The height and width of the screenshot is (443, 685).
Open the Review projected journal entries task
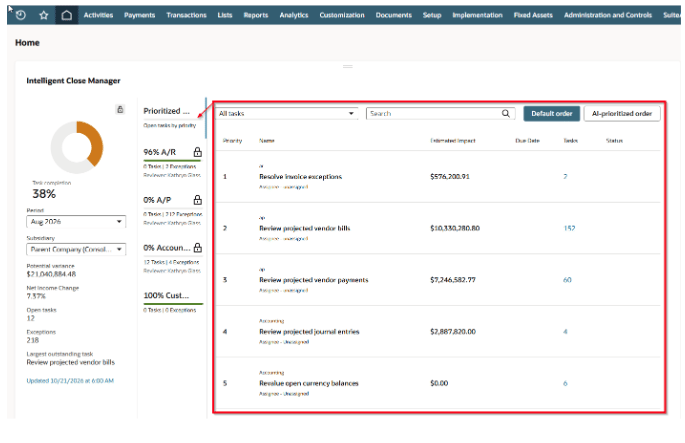(x=309, y=332)
